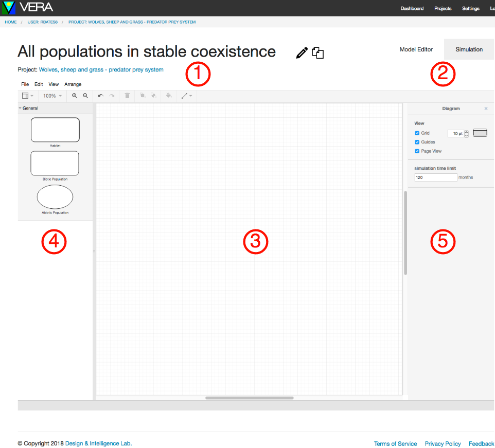Click the simulation time limit input field
Screen dimensions: 495x448
tap(435, 177)
